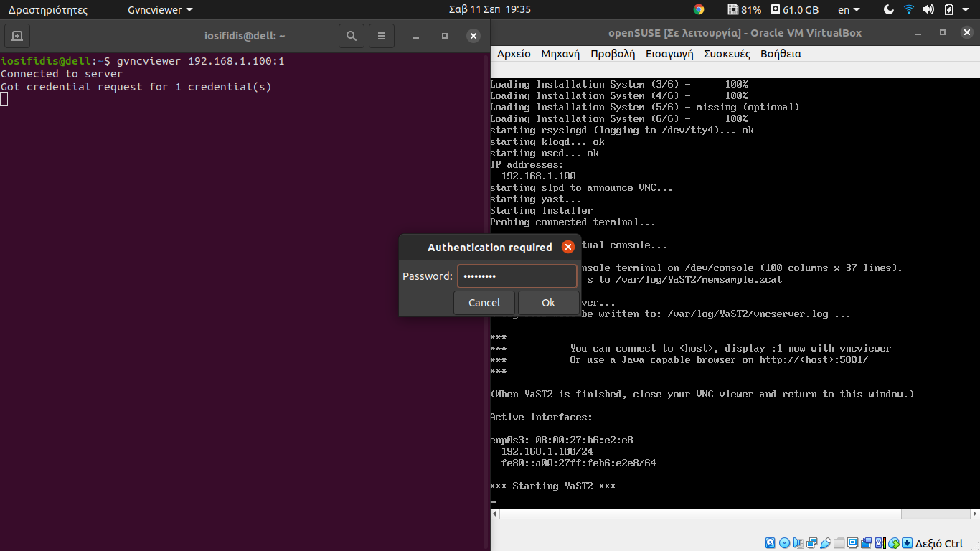The height and width of the screenshot is (551, 980).
Task: Open the terminal hamburger menu
Action: point(382,36)
